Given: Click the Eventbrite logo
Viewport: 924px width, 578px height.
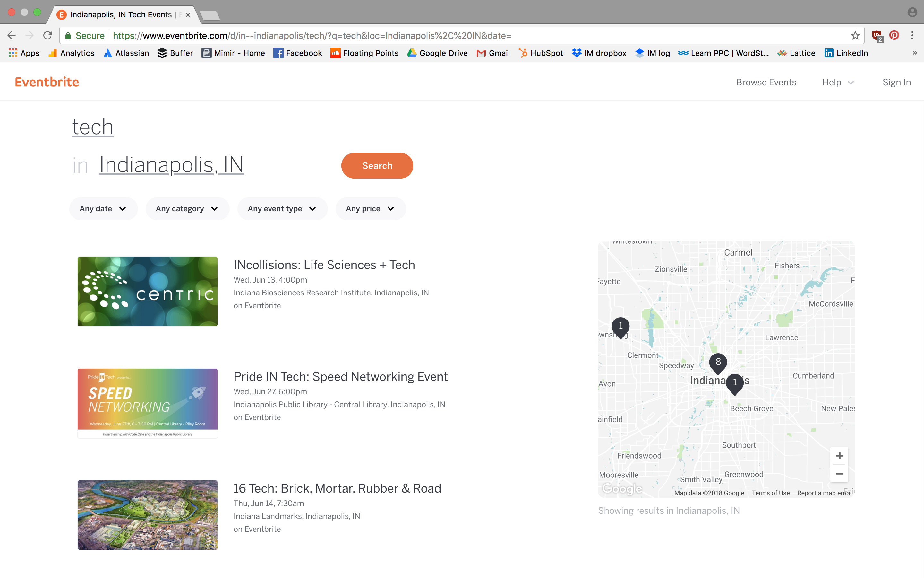Looking at the screenshot, I should [x=47, y=82].
